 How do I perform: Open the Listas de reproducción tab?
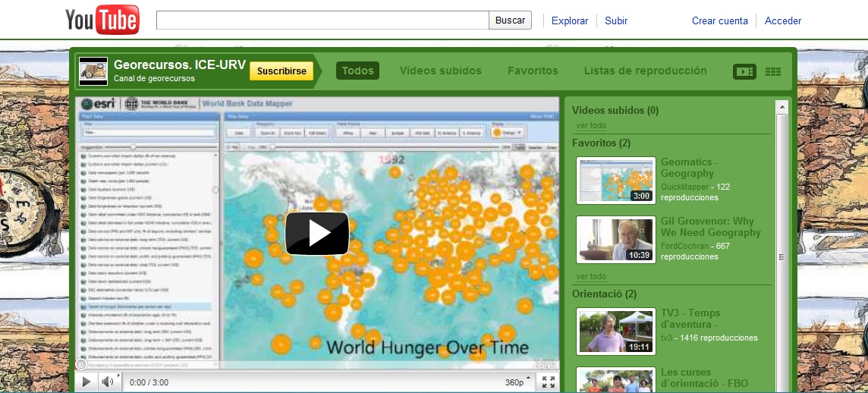point(645,71)
